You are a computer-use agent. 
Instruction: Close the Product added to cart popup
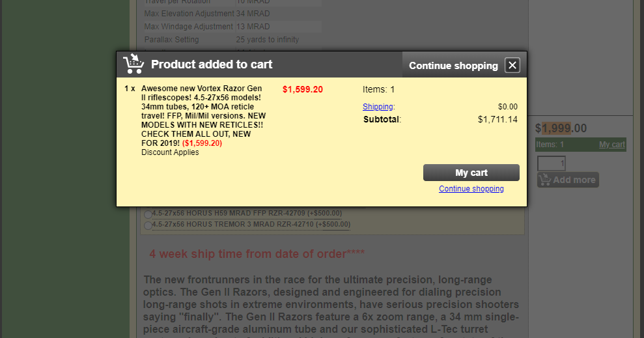point(512,65)
